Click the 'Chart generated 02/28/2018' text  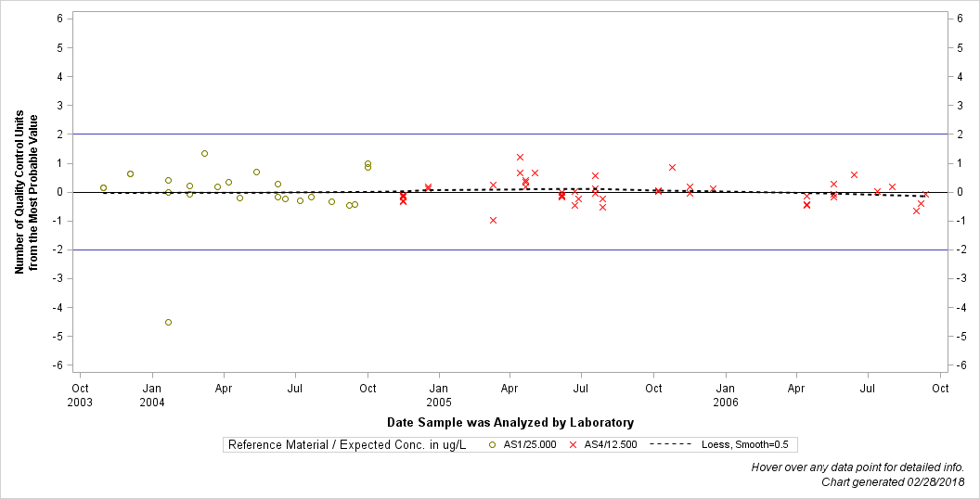coord(893,481)
